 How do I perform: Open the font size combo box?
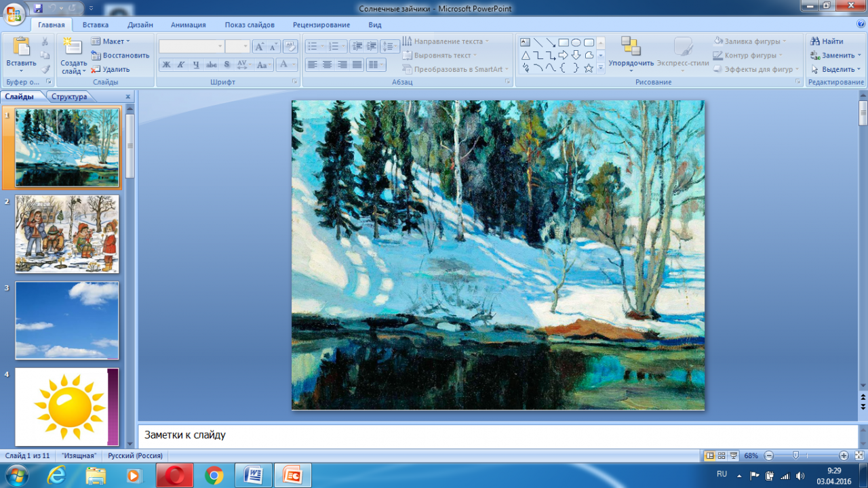(238, 47)
